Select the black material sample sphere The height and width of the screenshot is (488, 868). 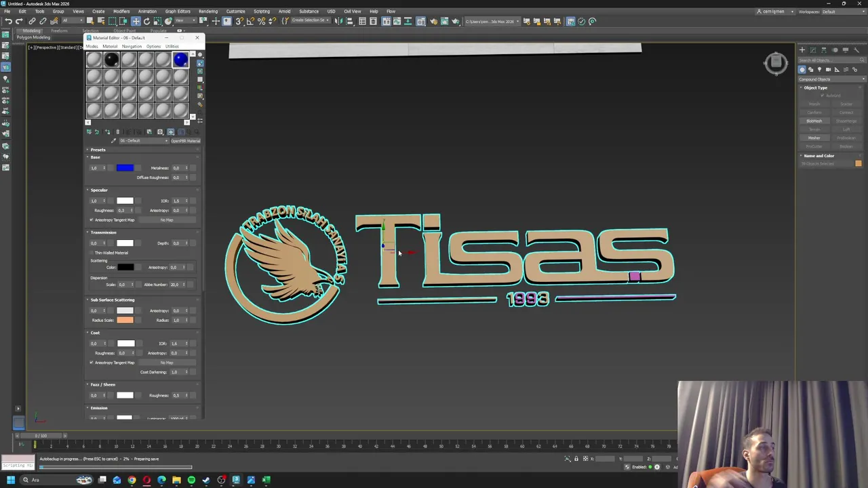coord(111,60)
